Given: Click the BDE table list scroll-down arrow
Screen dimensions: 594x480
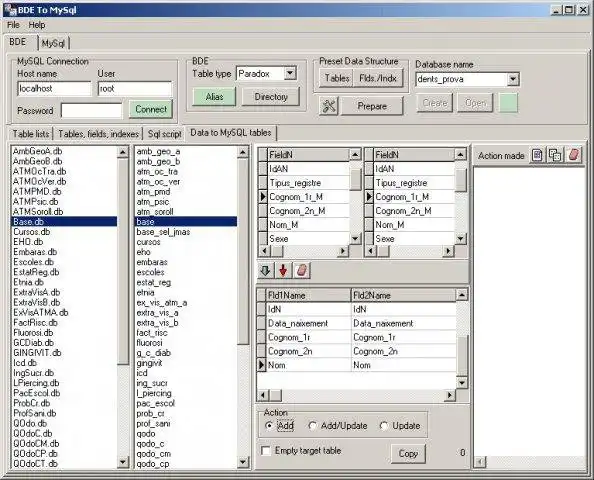Looking at the screenshot, I should 123,462.
